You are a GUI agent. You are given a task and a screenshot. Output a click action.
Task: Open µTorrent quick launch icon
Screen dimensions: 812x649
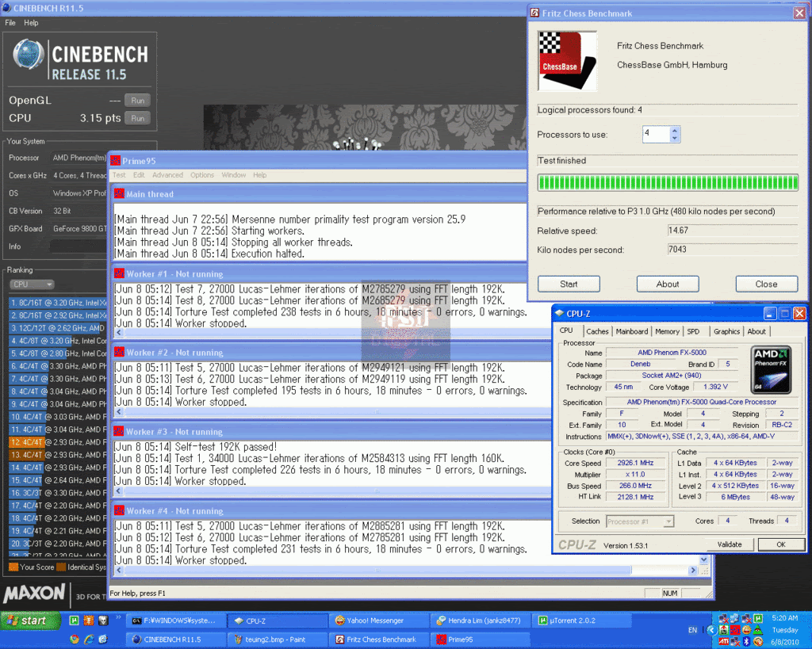75,620
